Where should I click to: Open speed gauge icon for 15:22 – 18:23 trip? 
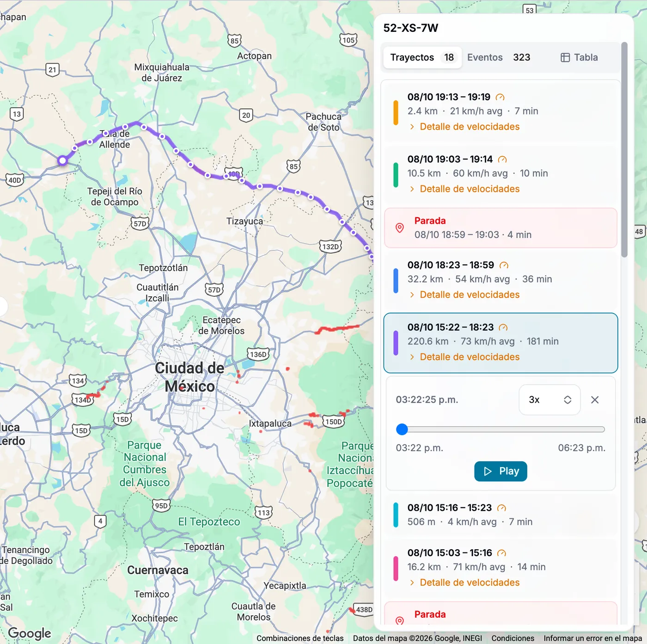[503, 327]
